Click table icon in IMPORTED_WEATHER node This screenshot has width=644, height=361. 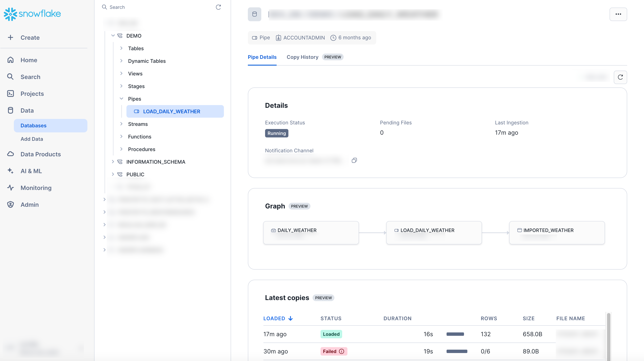[519, 230]
